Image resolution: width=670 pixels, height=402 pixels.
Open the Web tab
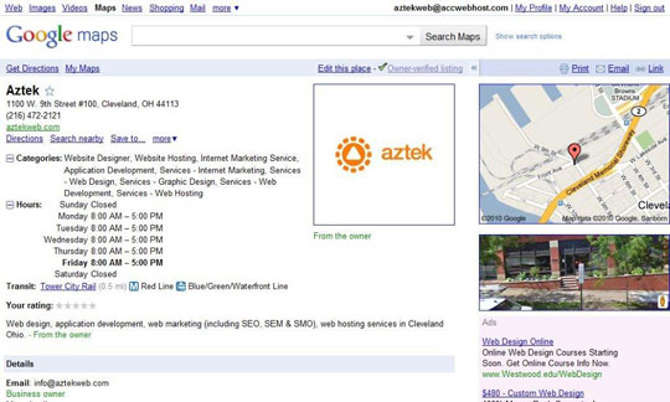pos(13,8)
